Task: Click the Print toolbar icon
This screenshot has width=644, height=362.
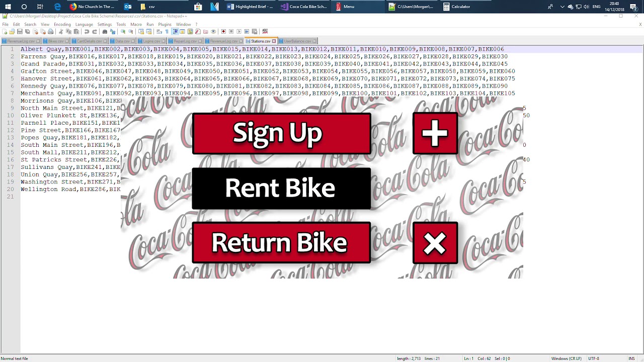Action: coord(50,32)
